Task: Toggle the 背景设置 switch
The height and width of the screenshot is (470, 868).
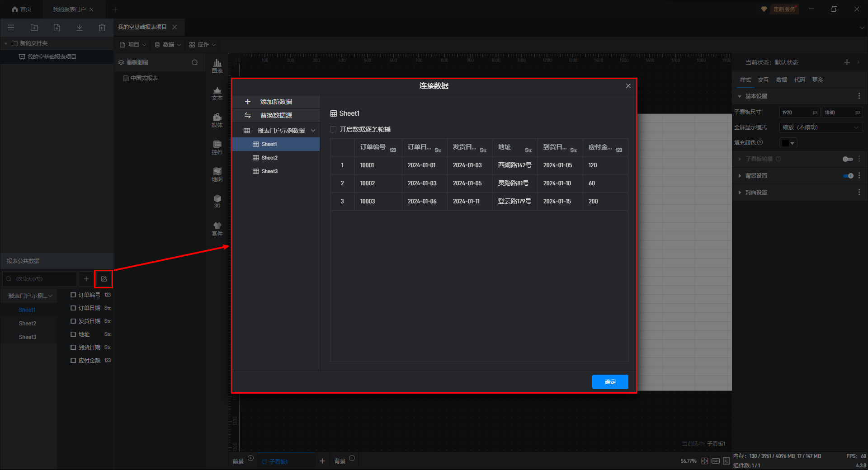Action: [x=848, y=176]
